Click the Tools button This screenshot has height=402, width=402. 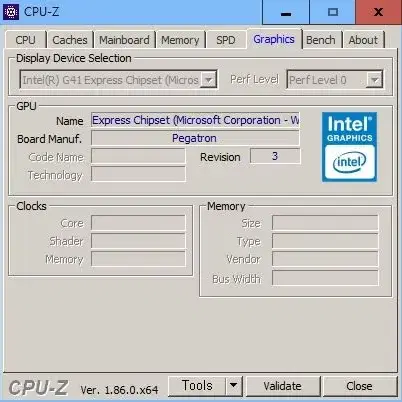tap(197, 386)
